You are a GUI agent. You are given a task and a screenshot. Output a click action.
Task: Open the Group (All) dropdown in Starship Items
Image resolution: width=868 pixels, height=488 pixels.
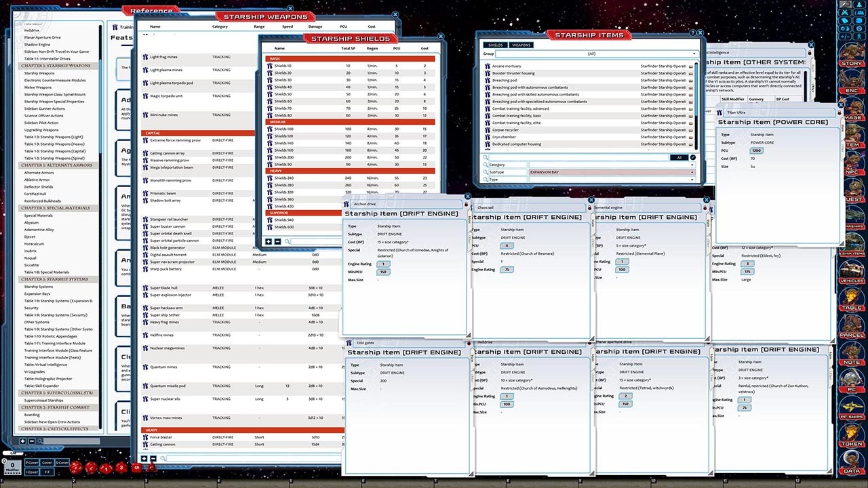694,54
